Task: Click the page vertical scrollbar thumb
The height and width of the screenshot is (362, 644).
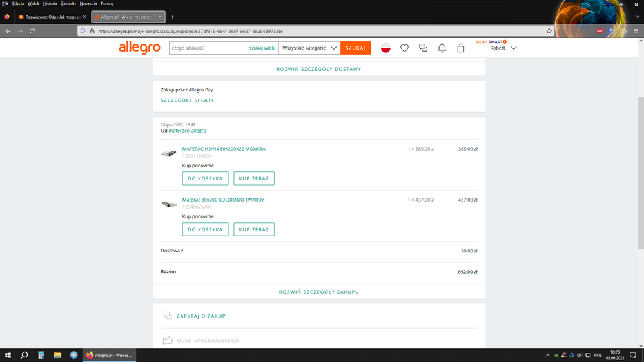Action: [x=641, y=173]
